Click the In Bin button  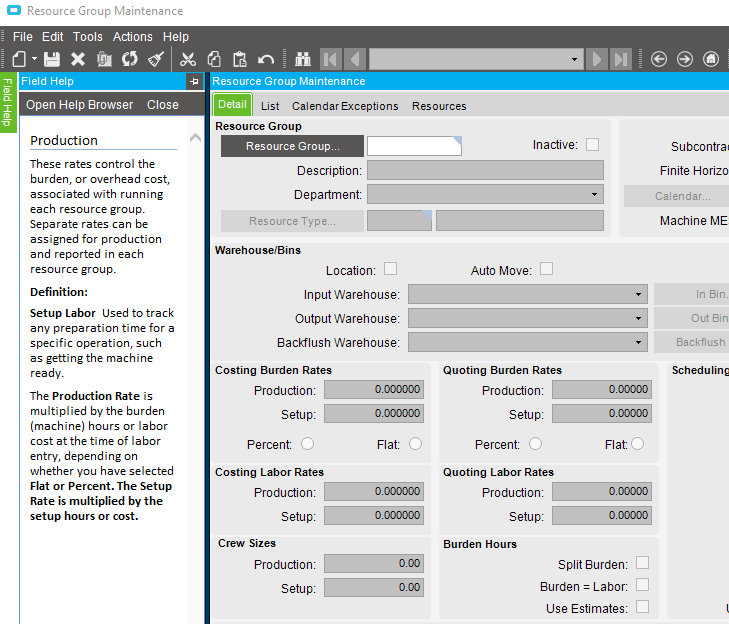[x=692, y=294]
